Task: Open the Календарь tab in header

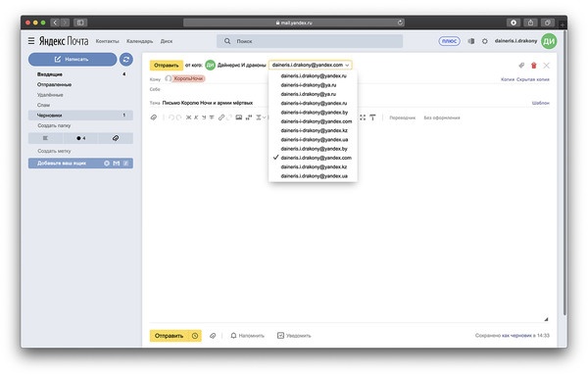Action: [x=139, y=41]
